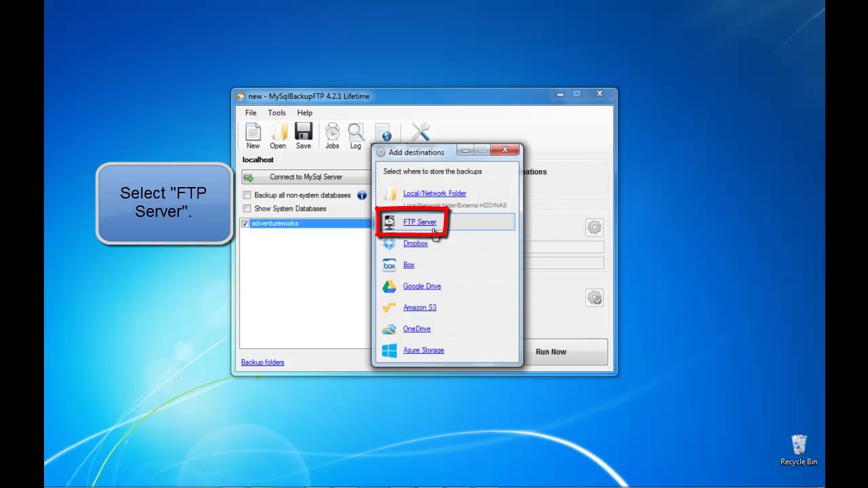Click the lower input field in the main window
The image size is (868, 488).
tap(562, 262)
